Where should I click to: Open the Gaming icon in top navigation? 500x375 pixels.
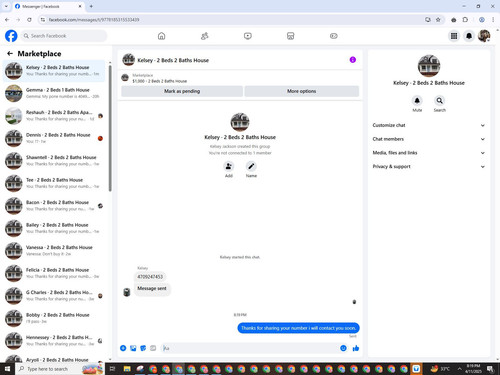point(333,36)
